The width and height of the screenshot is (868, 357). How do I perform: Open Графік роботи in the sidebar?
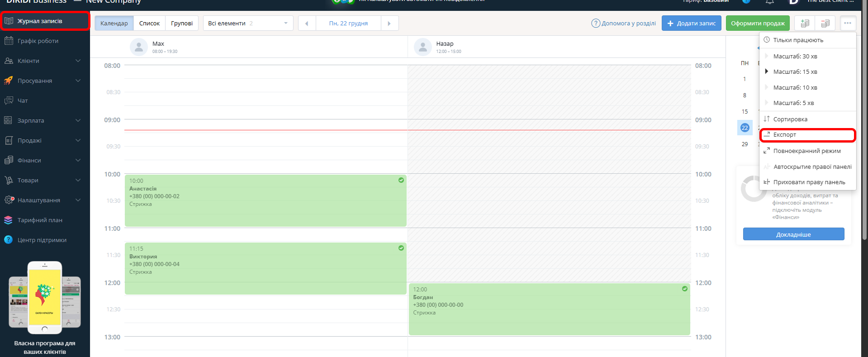click(x=38, y=41)
